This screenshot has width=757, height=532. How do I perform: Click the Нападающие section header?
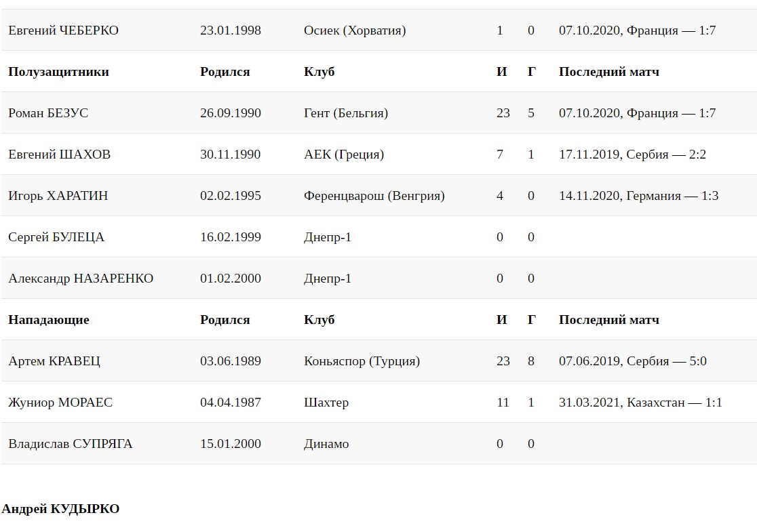click(x=49, y=320)
